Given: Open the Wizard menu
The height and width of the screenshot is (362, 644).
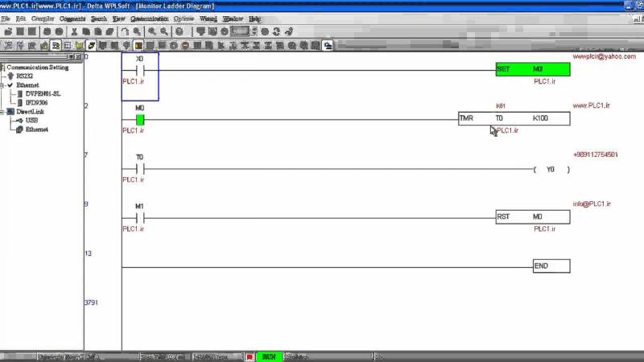Looking at the screenshot, I should (x=208, y=19).
